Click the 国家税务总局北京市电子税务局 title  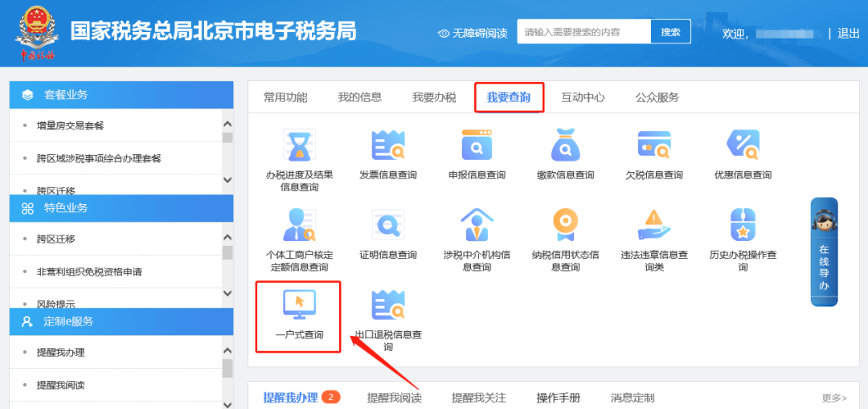tap(213, 31)
